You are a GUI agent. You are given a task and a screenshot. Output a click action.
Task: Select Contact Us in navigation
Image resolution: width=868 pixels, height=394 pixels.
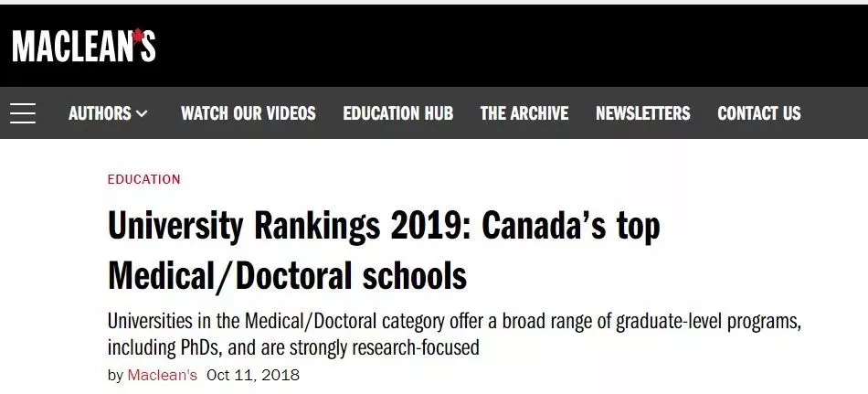(759, 113)
